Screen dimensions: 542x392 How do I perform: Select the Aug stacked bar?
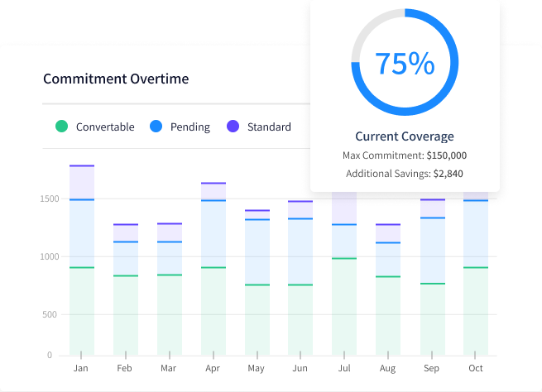click(388, 289)
